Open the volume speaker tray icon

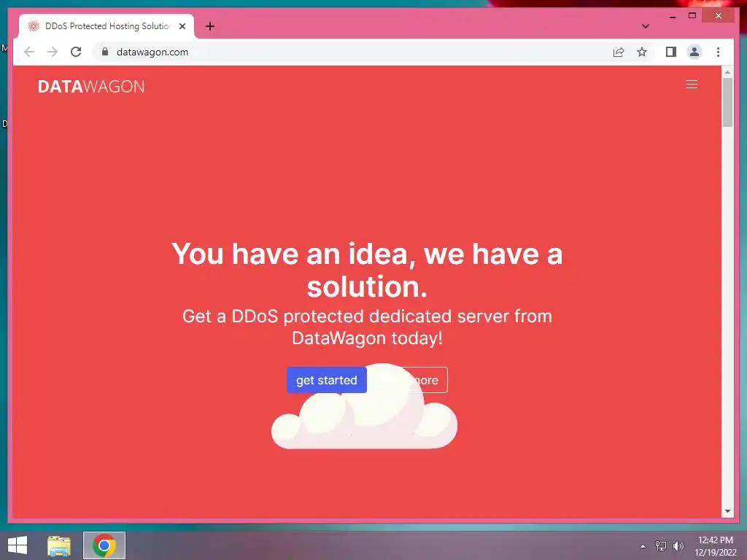[x=678, y=546]
